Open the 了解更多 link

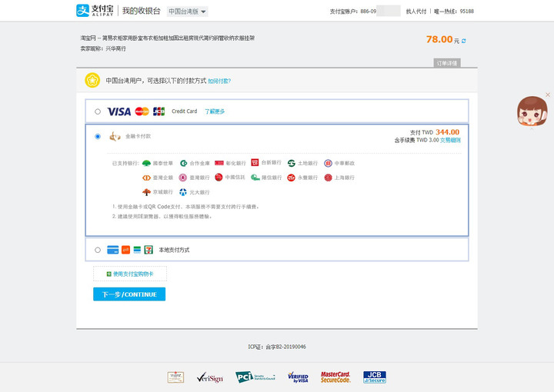click(215, 111)
